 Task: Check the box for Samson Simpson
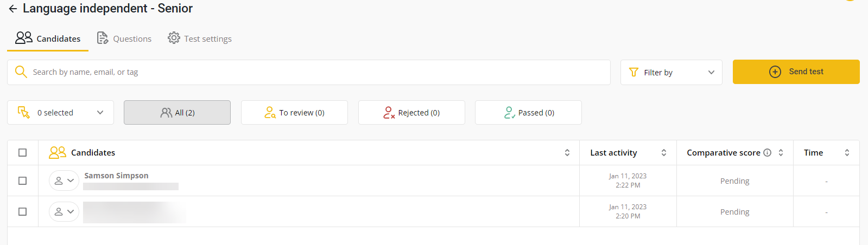[22, 180]
